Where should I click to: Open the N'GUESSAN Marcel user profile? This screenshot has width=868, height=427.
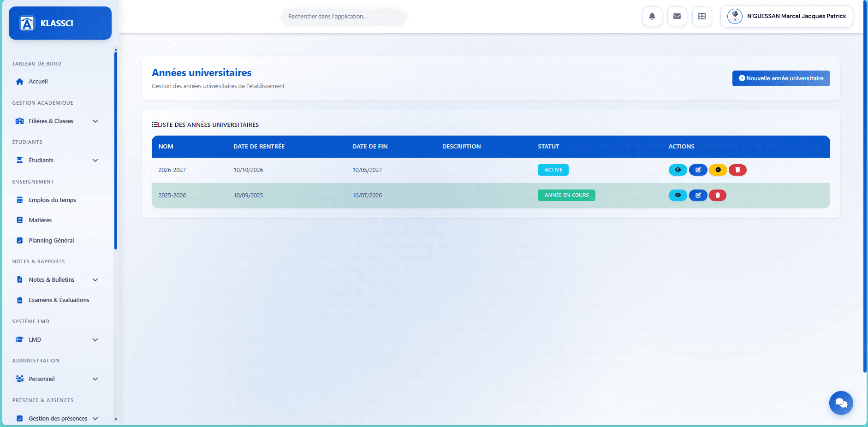coord(786,17)
